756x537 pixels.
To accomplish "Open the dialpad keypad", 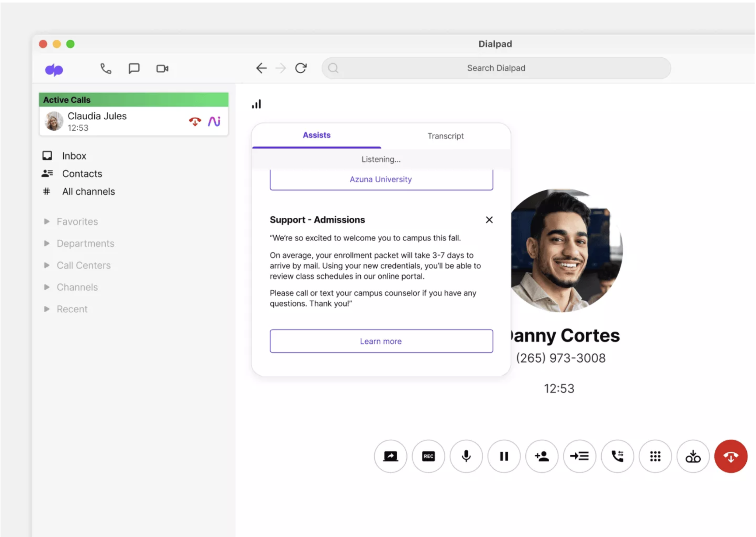I will point(655,456).
